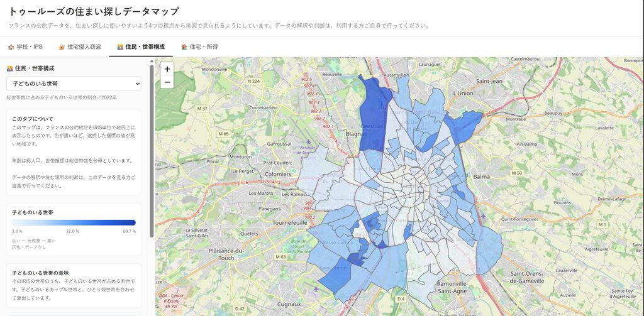Click the Saint-Orens-de-Gameville label
Screen dimensions: 644x316
click(x=527, y=277)
